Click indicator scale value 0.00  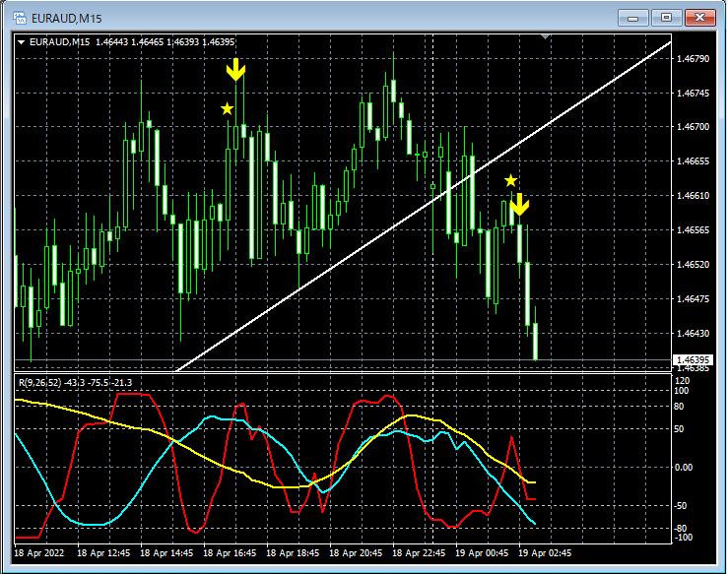(684, 468)
